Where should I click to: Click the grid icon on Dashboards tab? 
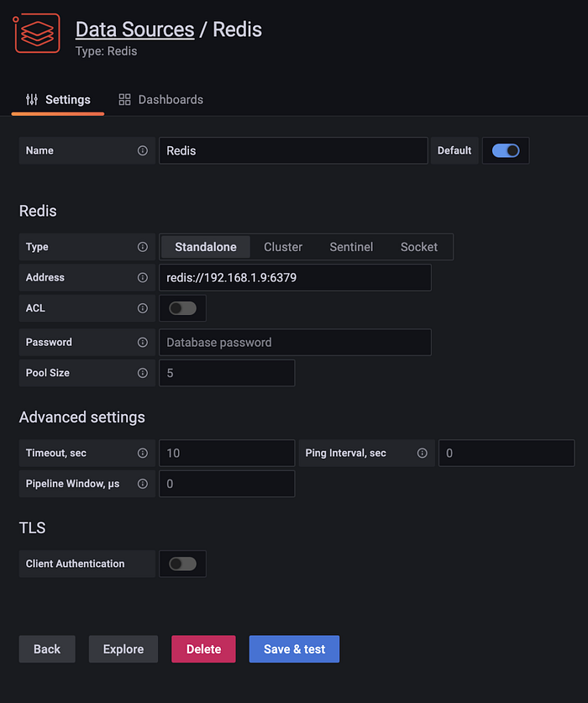click(x=124, y=100)
